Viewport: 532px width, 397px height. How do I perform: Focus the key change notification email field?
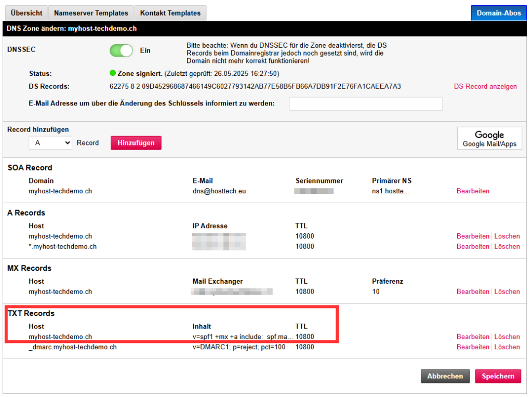coord(366,103)
